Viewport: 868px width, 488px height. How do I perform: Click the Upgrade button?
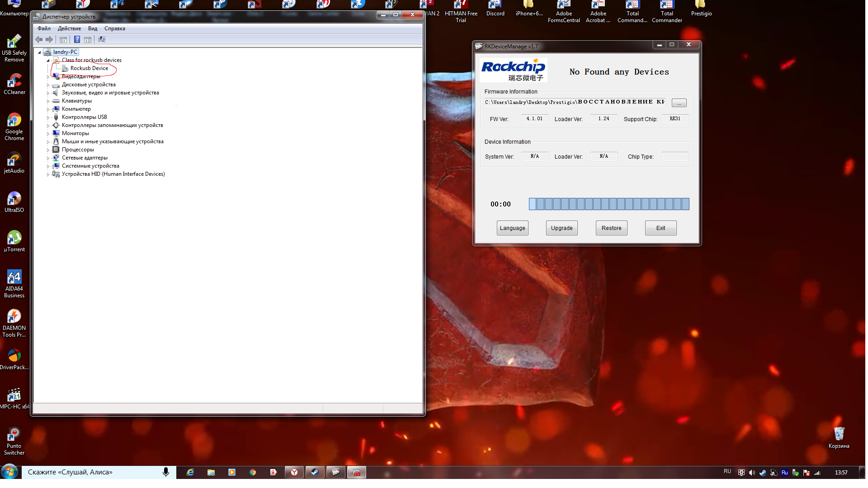tap(561, 228)
